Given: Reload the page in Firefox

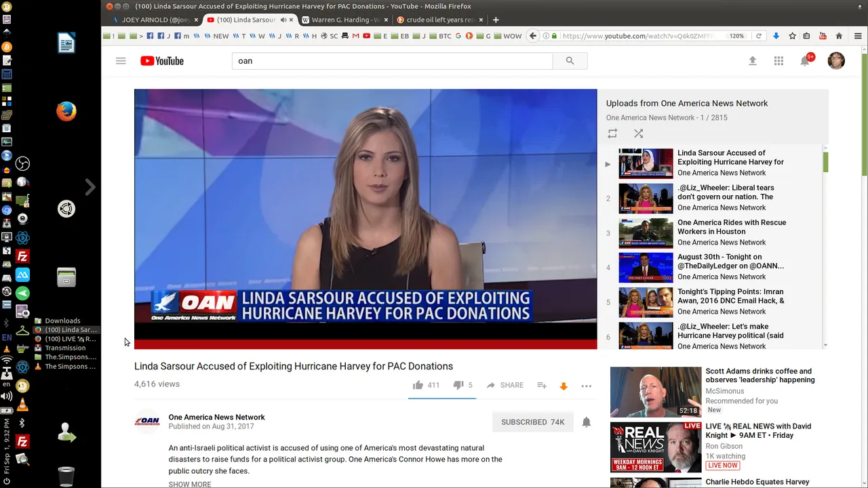Looking at the screenshot, I should coord(758,36).
